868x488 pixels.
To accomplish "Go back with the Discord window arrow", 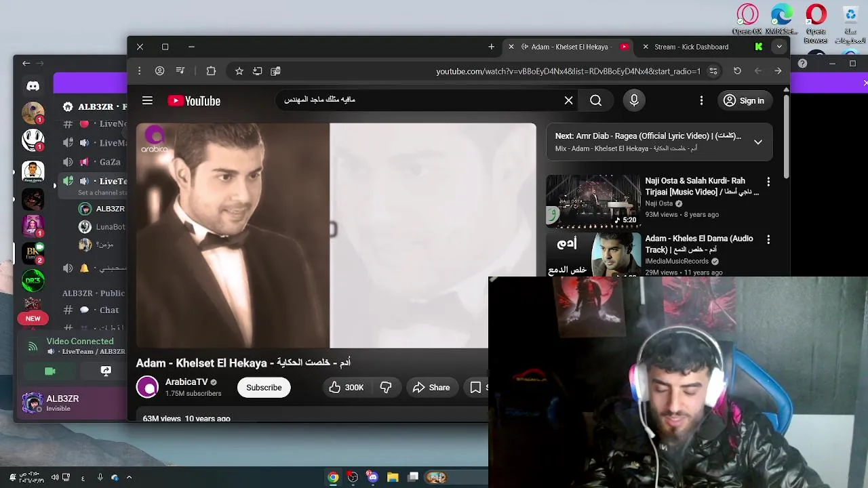I will click(26, 63).
